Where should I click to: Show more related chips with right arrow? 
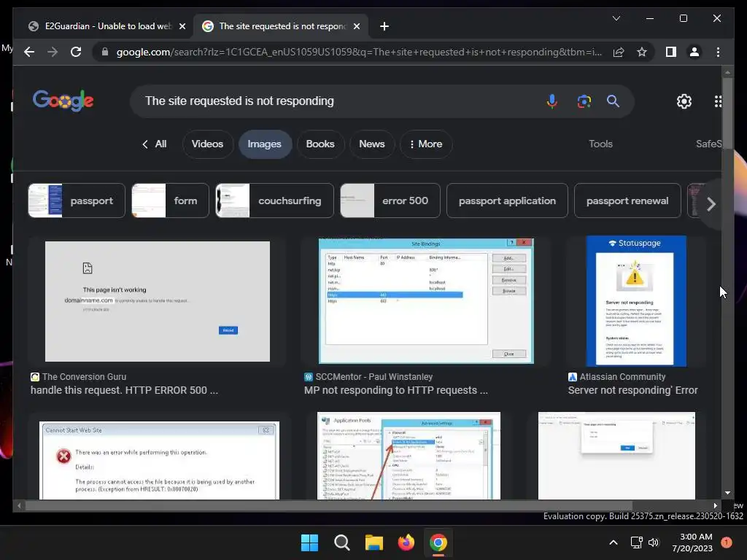(x=711, y=204)
